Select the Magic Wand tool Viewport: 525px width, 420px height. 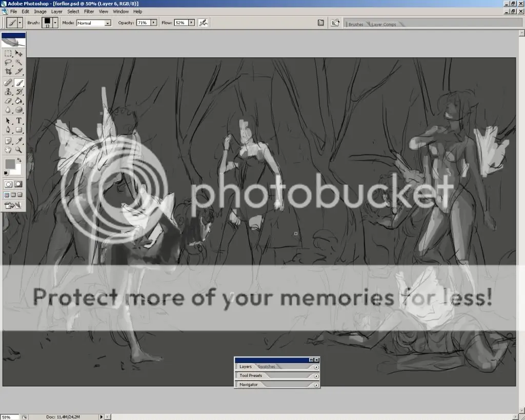[x=19, y=62]
